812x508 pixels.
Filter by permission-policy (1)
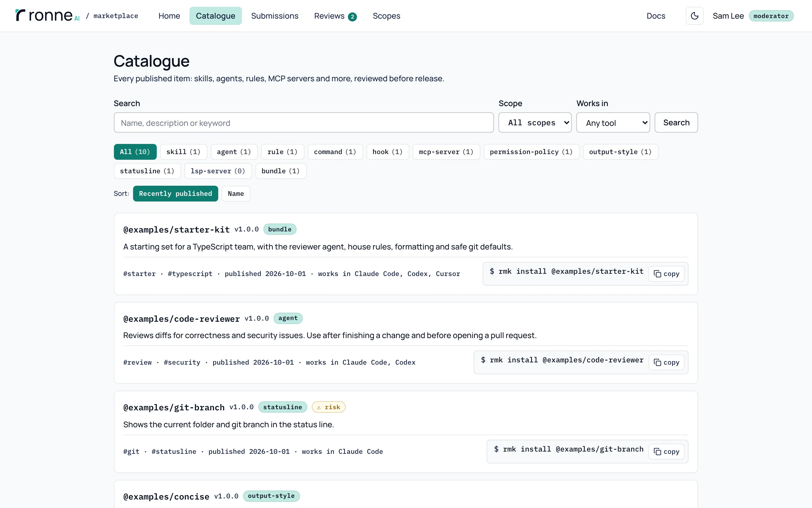531,152
